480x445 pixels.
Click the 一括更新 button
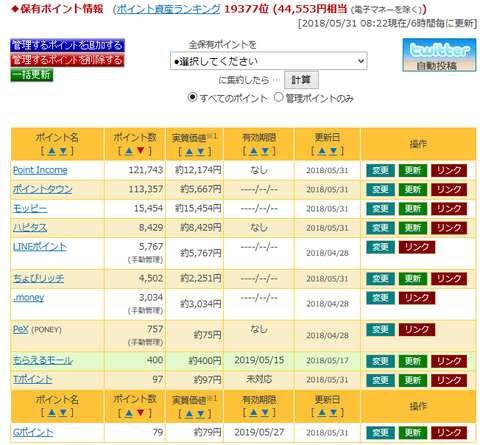(x=32, y=75)
